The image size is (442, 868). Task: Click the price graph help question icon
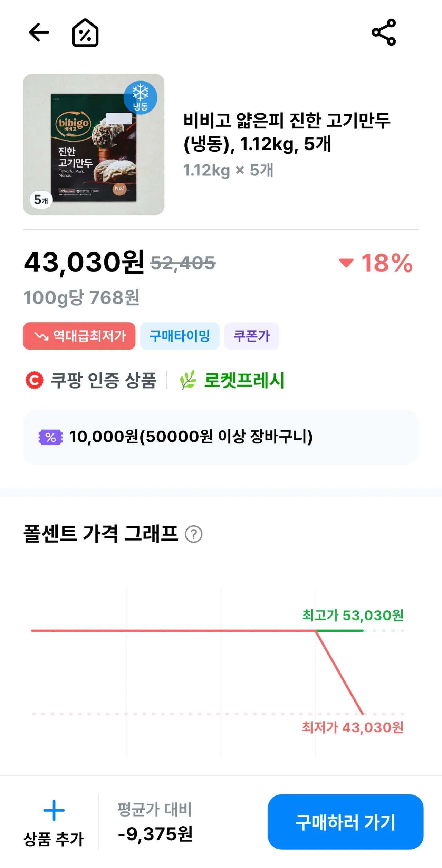[194, 534]
